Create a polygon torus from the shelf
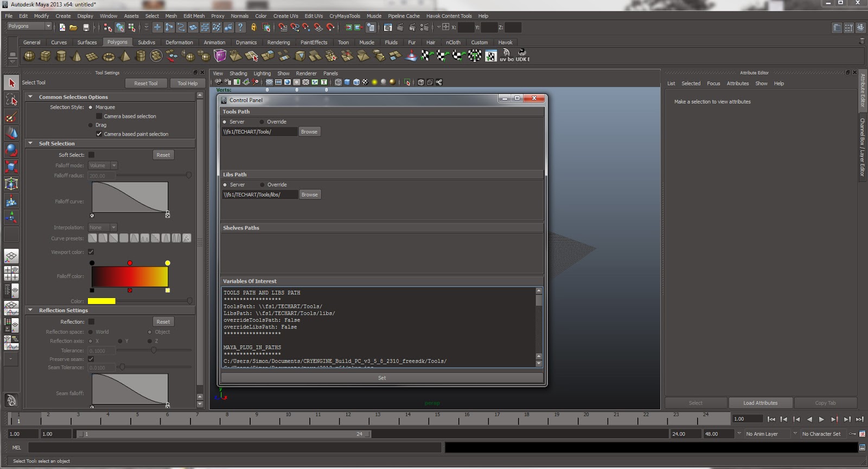 108,56
